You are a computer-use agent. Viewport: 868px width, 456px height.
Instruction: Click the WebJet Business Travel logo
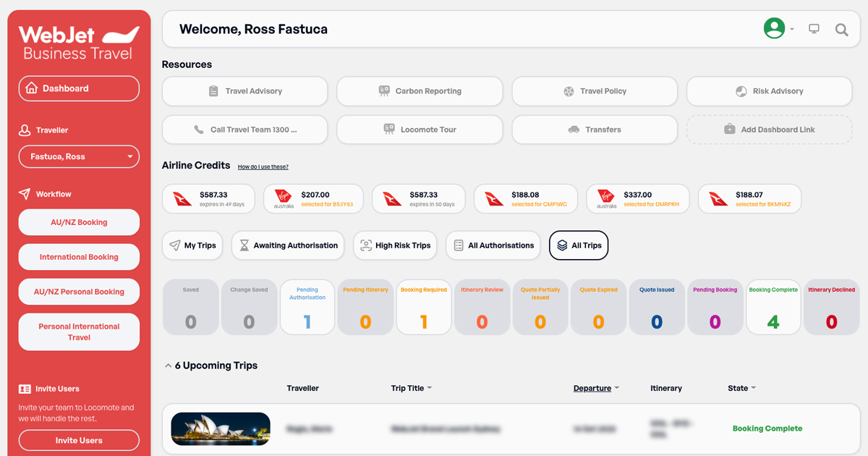point(79,43)
